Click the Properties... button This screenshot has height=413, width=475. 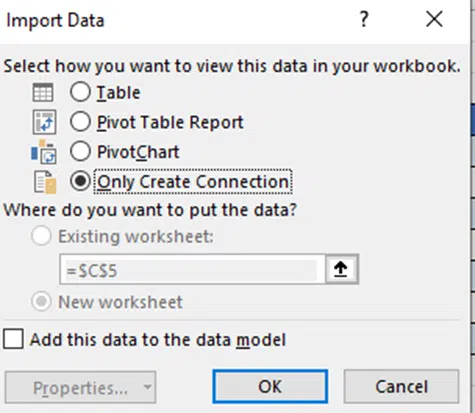[x=80, y=387]
